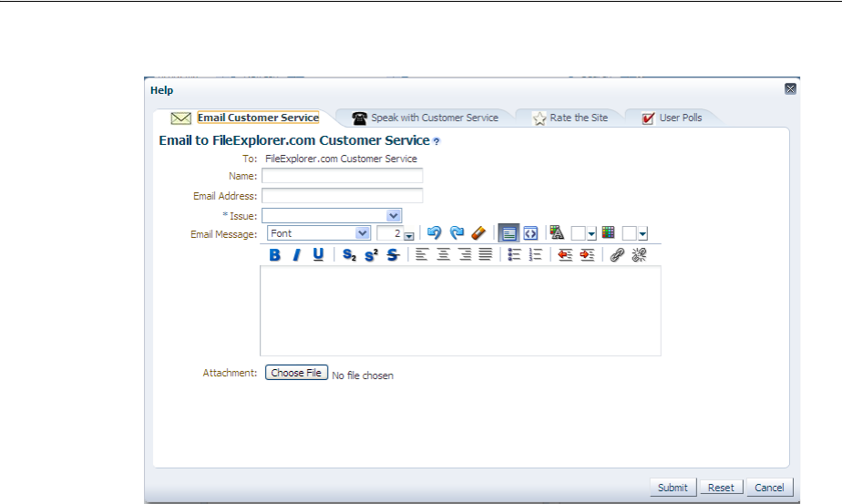Image resolution: width=842 pixels, height=504 pixels.
Task: Switch to rich text editing mode
Action: click(508, 233)
